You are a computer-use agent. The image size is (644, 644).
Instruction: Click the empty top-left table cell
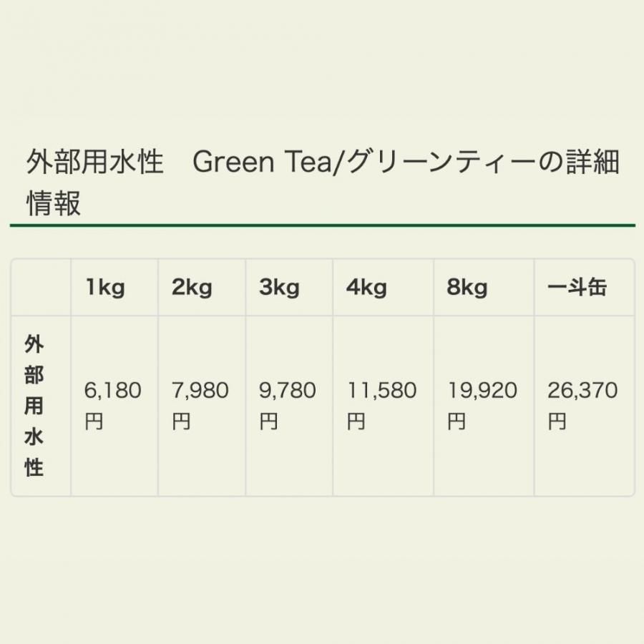(x=41, y=288)
